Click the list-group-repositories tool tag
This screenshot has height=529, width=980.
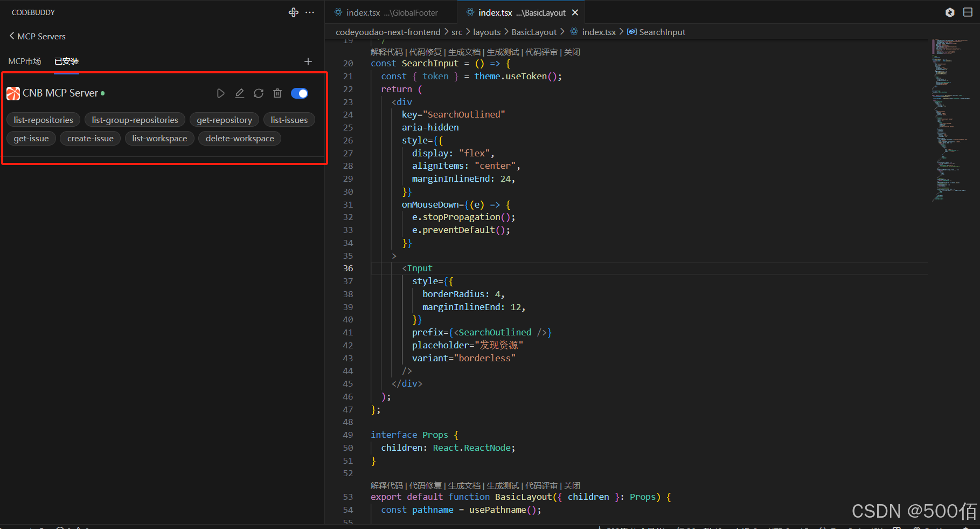pyautogui.click(x=135, y=120)
